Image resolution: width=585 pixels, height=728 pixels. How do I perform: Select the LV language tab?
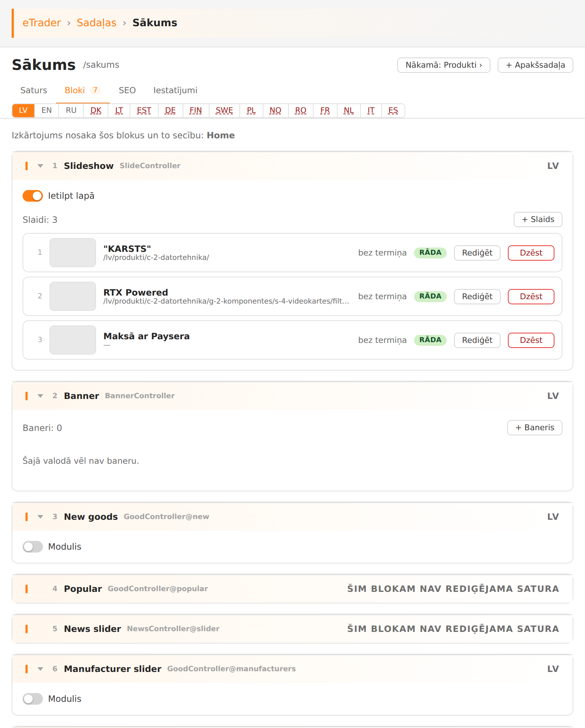point(23,111)
